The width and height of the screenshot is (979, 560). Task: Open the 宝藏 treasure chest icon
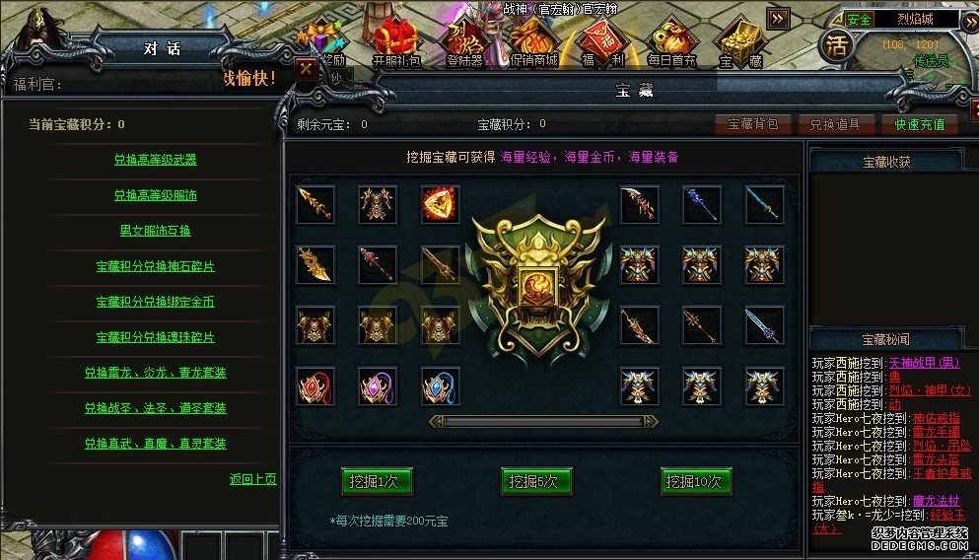coord(741,42)
